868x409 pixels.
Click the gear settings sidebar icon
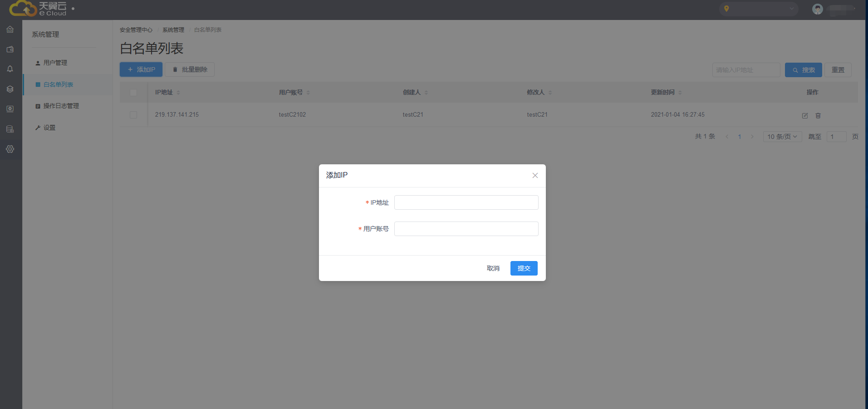(x=10, y=149)
